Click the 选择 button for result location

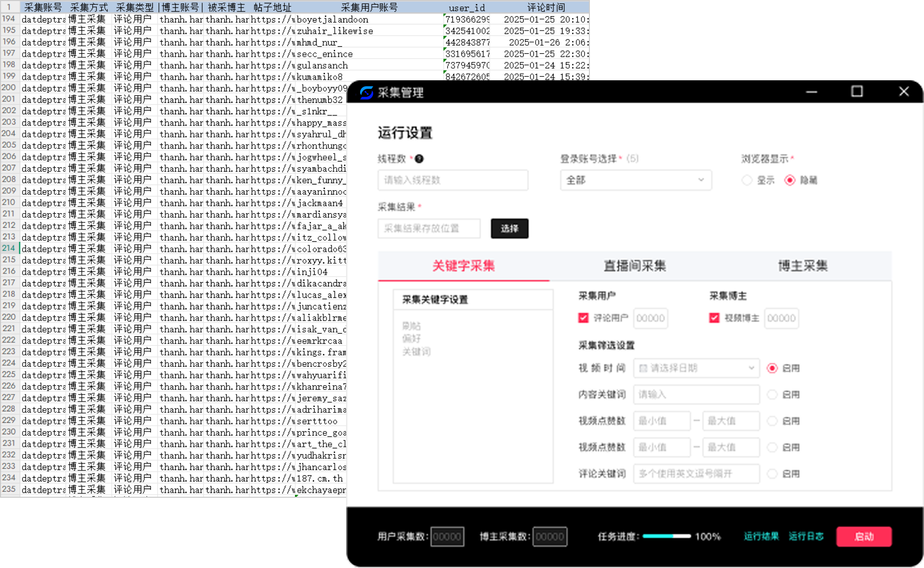tap(509, 229)
